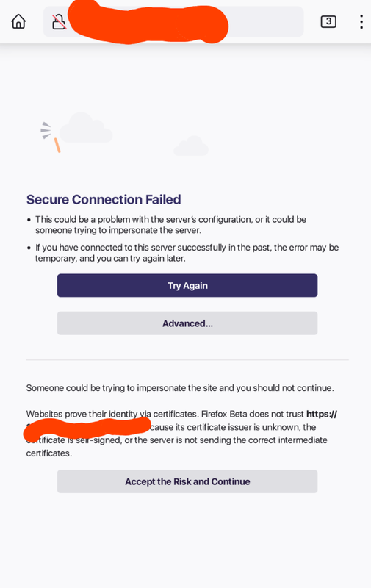
Task: Tap the impersonate site warning sentence
Action: tap(180, 388)
